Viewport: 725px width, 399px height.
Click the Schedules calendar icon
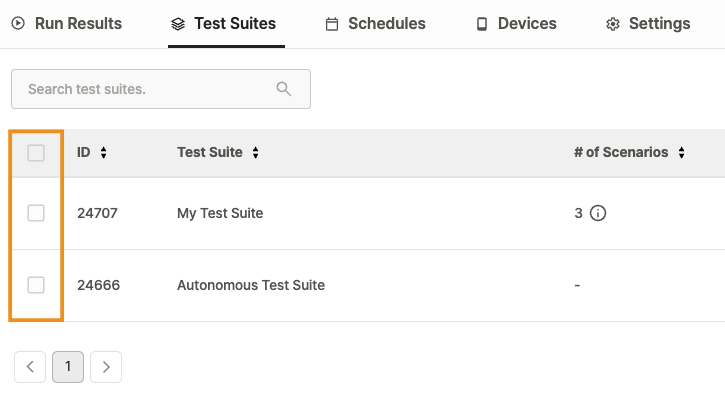click(x=332, y=24)
